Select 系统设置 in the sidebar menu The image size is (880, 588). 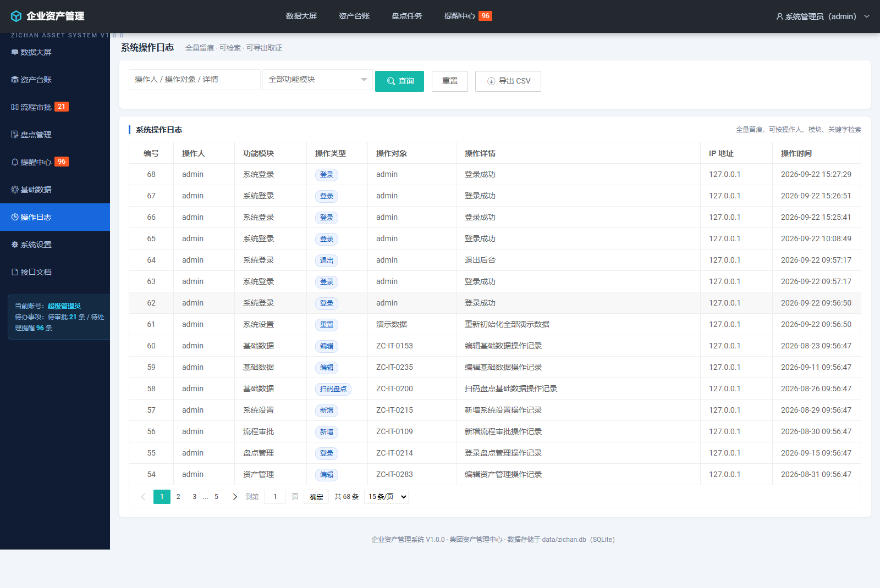point(55,245)
